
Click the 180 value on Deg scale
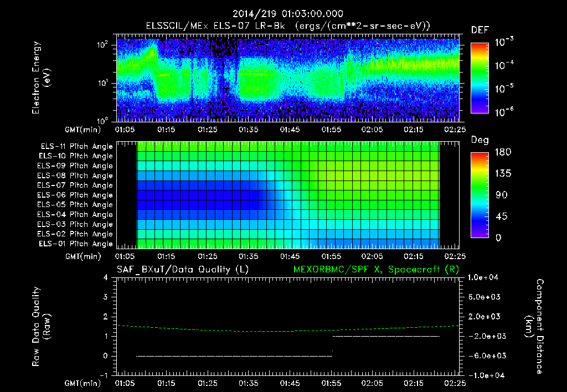tap(503, 152)
